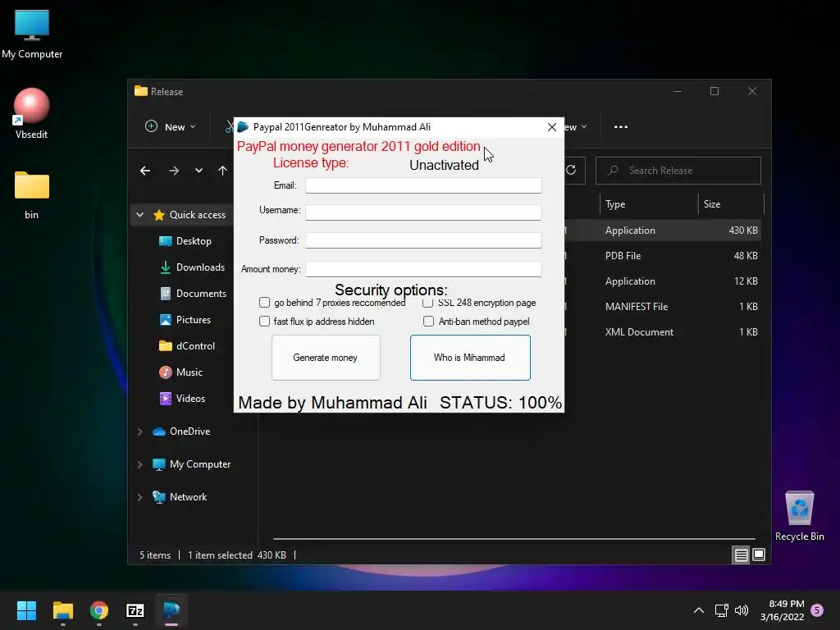Open the Vbsedit desktop shortcut

[32, 113]
